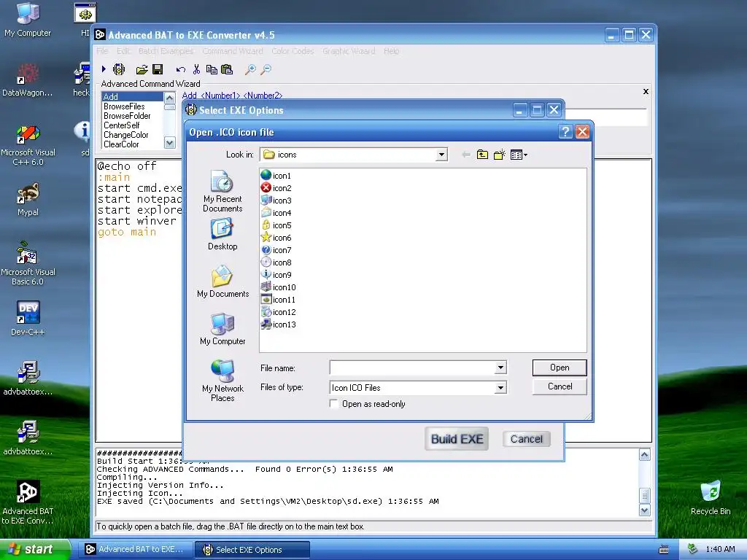Click Cancel in Open icon dialog
The image size is (747, 560).
tap(560, 386)
